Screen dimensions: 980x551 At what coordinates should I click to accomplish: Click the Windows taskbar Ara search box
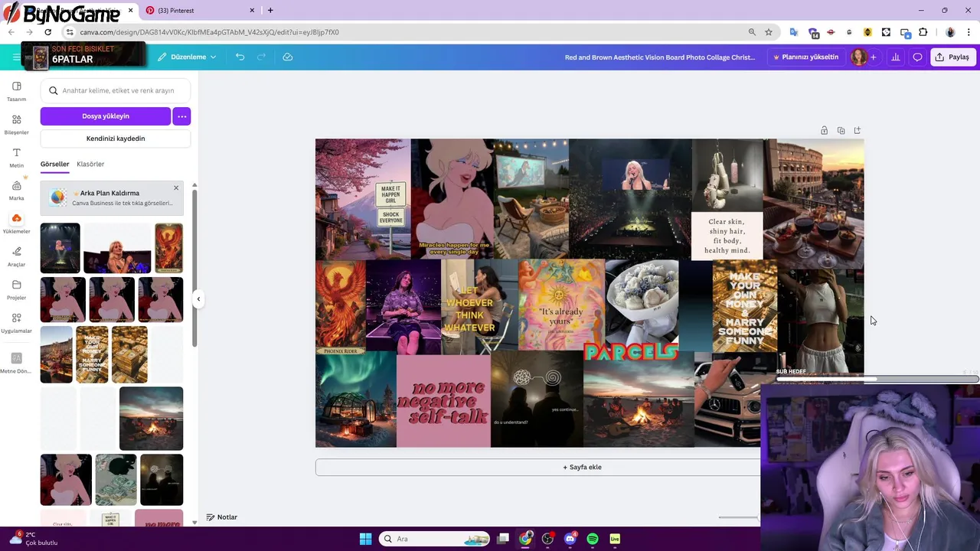coord(435,539)
